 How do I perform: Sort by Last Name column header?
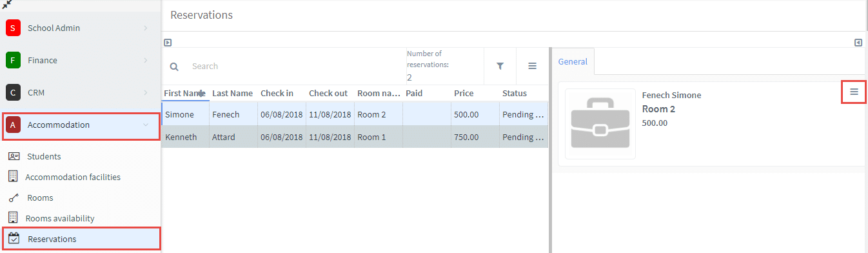pyautogui.click(x=233, y=94)
